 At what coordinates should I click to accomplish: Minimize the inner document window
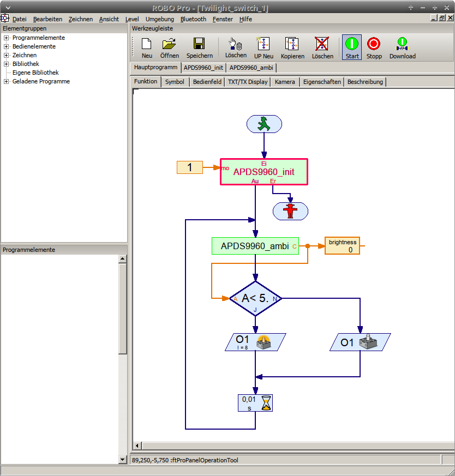point(434,18)
